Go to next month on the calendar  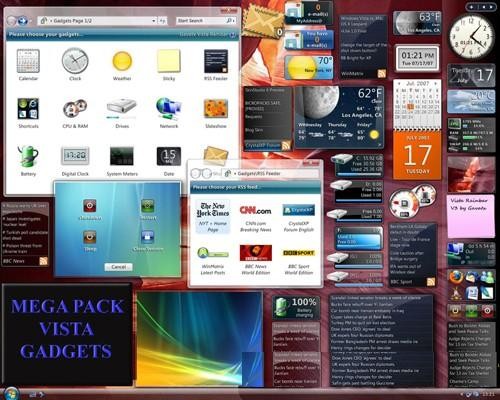pos(435,83)
